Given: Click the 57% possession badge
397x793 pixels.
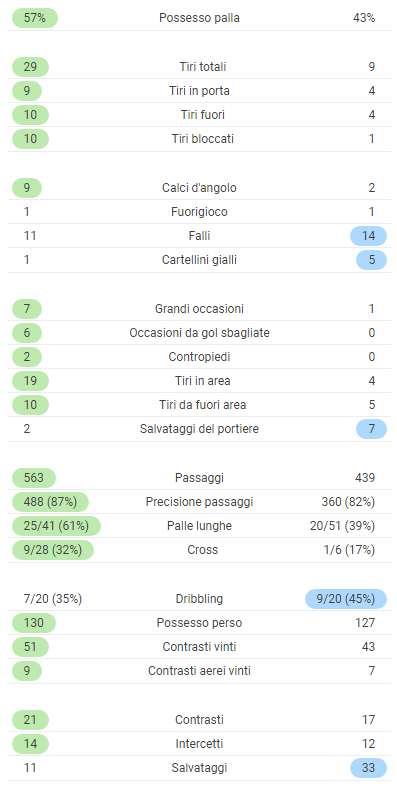Looking at the screenshot, I should 34,18.
